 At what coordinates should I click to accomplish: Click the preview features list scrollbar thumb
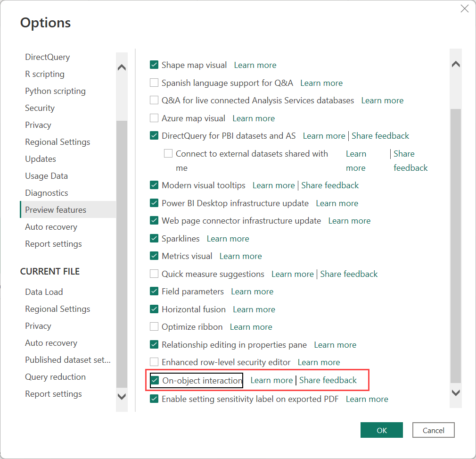tap(456, 246)
